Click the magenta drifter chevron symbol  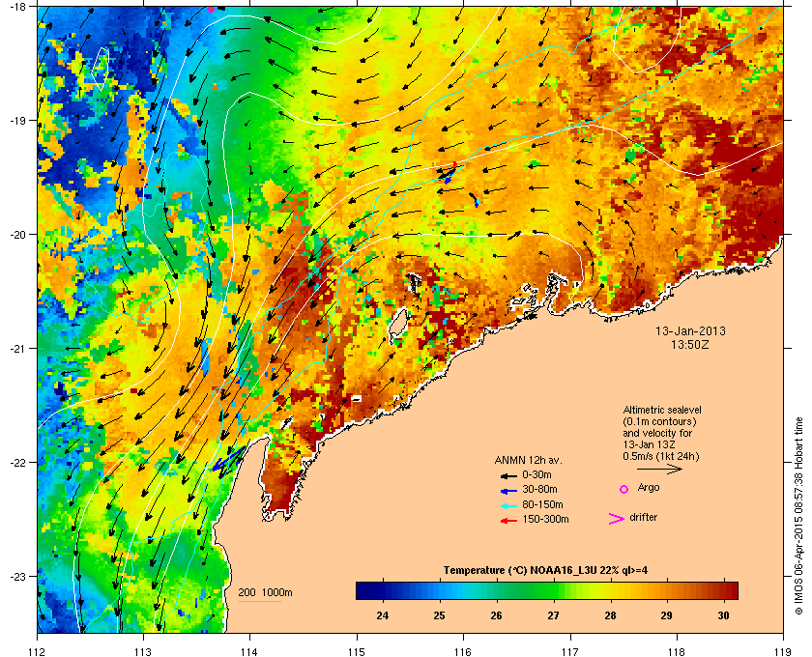(617, 519)
